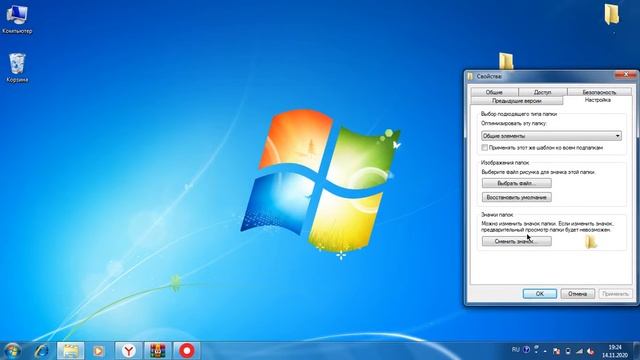The width and height of the screenshot is (640, 360).
Task: Confirm with the OK button
Action: click(540, 294)
